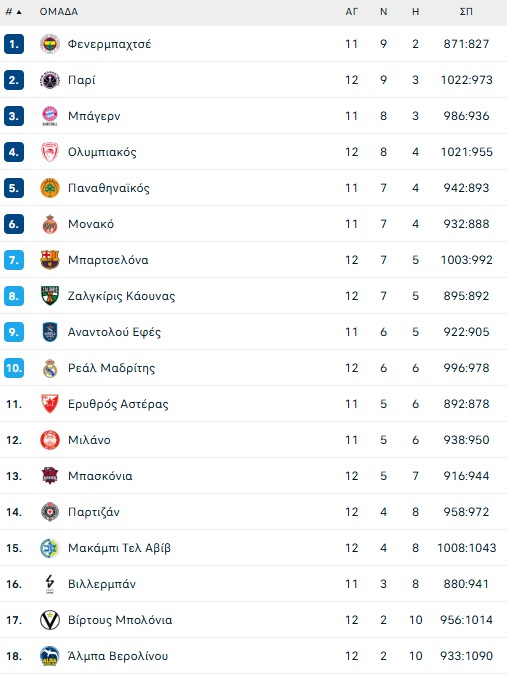This screenshot has width=507, height=674.
Task: Select the Παρί club crest icon
Action: click(x=50, y=80)
